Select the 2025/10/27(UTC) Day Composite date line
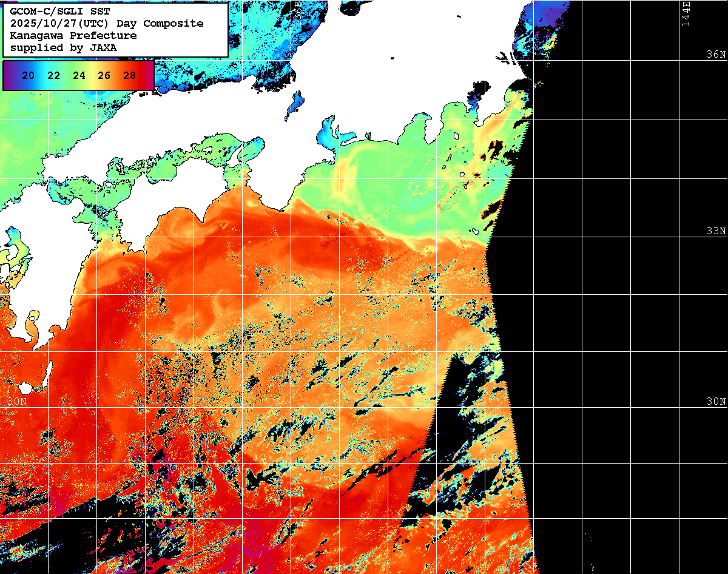 point(107,23)
